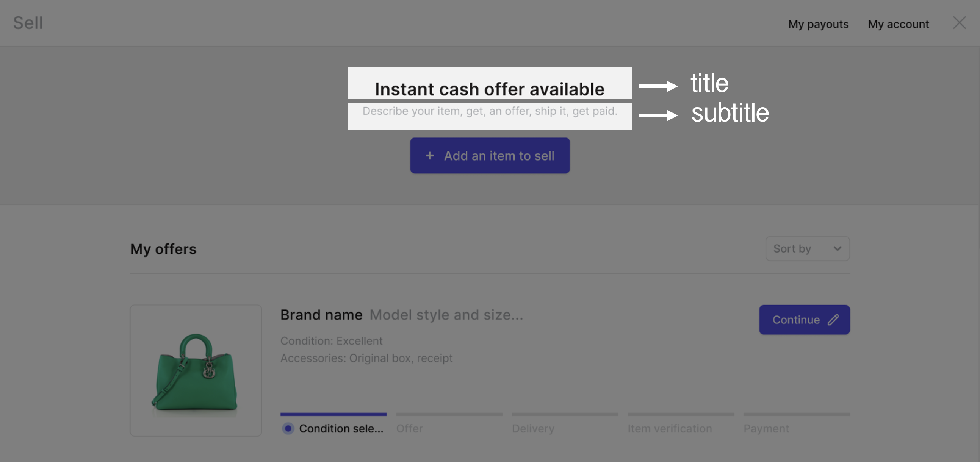This screenshot has height=462, width=980.
Task: Open My account in header
Action: (x=898, y=24)
